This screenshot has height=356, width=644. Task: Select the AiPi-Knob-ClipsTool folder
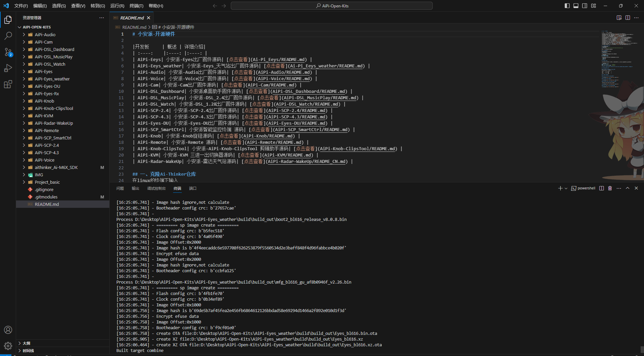click(x=63, y=108)
